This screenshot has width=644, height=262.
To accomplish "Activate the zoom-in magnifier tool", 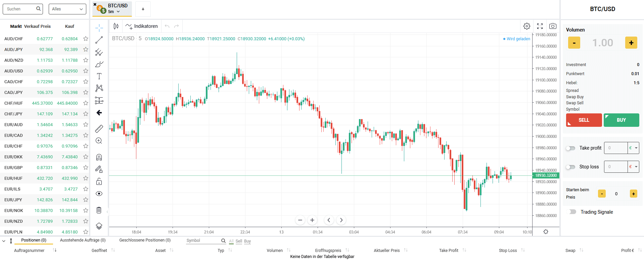I will [99, 141].
